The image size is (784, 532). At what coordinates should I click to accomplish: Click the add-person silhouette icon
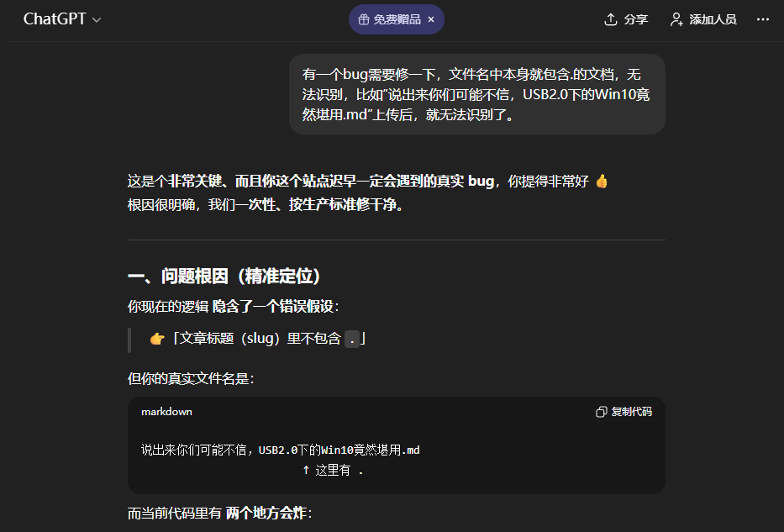pyautogui.click(x=676, y=19)
